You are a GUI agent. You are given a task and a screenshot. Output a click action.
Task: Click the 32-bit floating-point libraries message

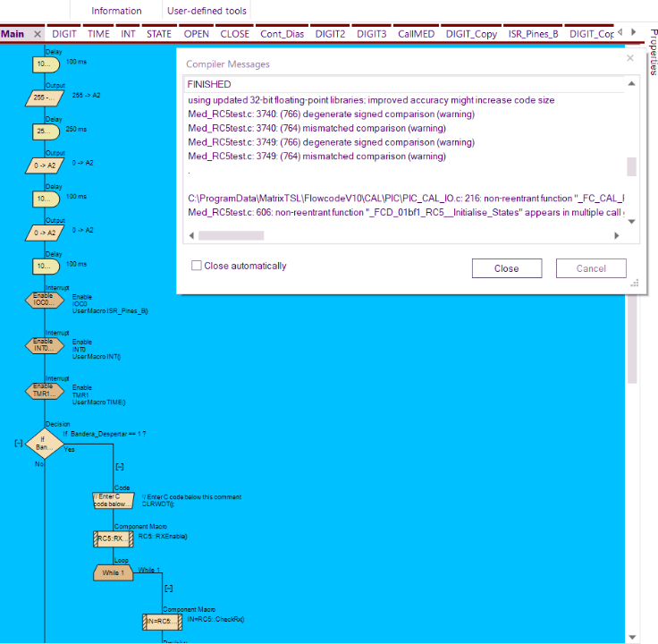[371, 100]
